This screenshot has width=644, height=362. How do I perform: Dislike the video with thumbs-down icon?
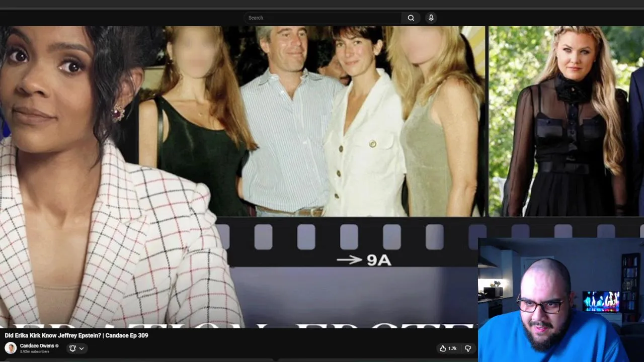468,348
